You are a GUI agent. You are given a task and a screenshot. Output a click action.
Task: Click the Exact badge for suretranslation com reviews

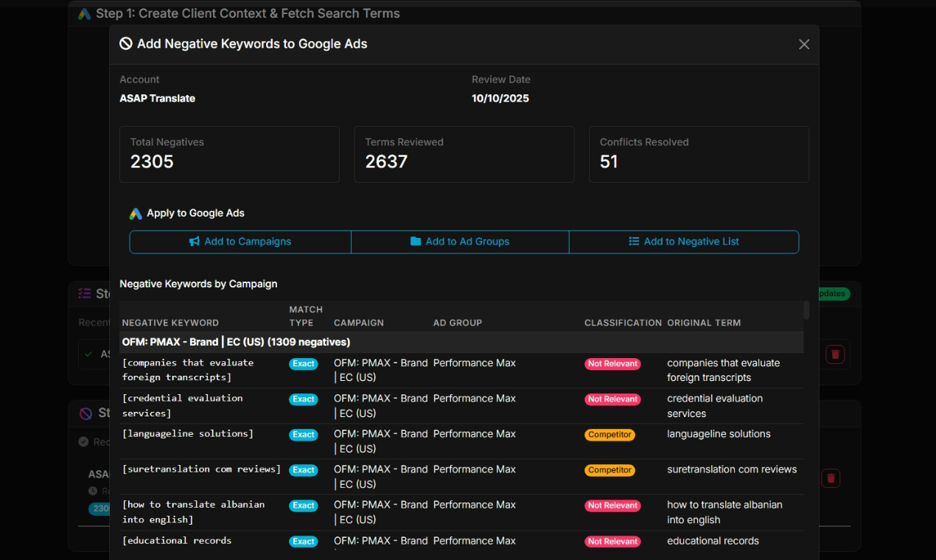point(304,470)
